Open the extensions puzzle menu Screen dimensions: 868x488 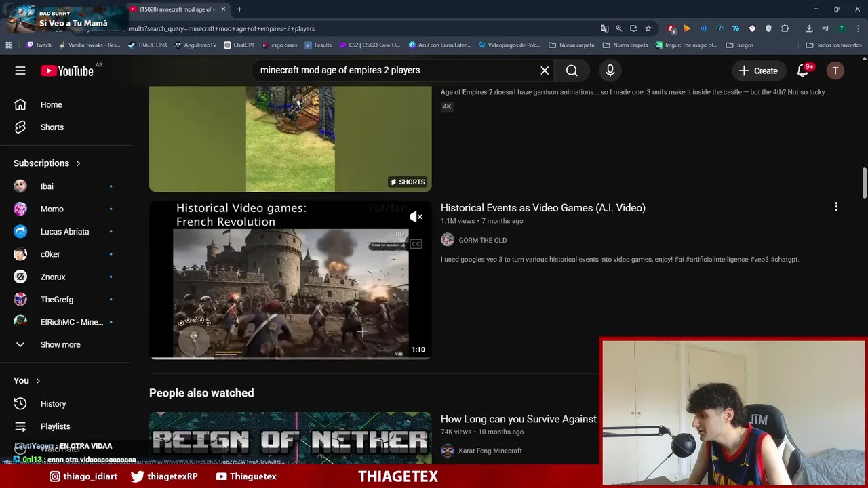tap(785, 28)
